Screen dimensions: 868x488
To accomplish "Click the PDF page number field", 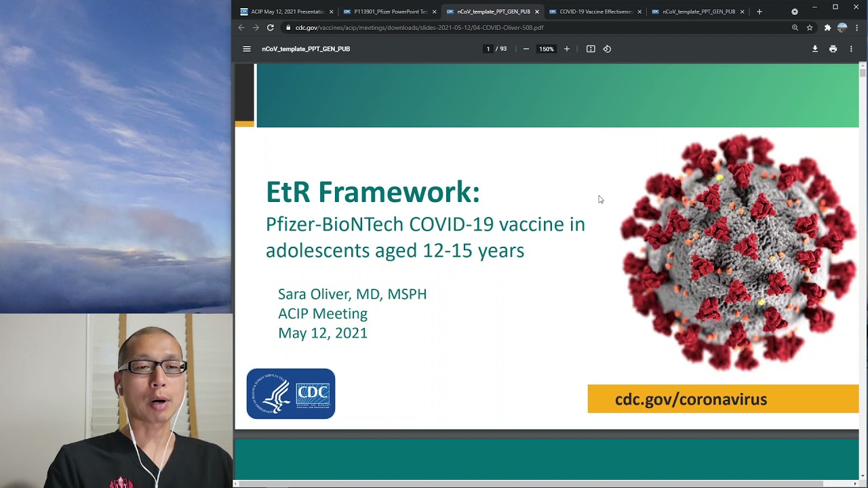I will 488,49.
